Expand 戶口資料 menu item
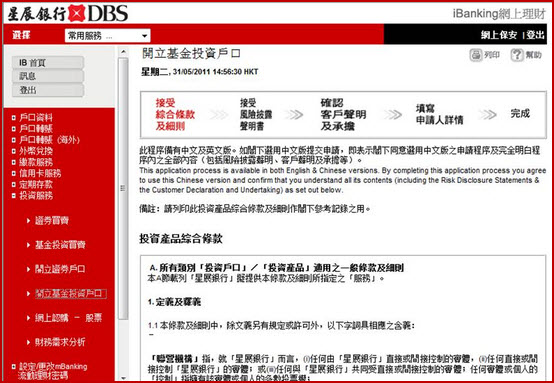 [x=36, y=118]
